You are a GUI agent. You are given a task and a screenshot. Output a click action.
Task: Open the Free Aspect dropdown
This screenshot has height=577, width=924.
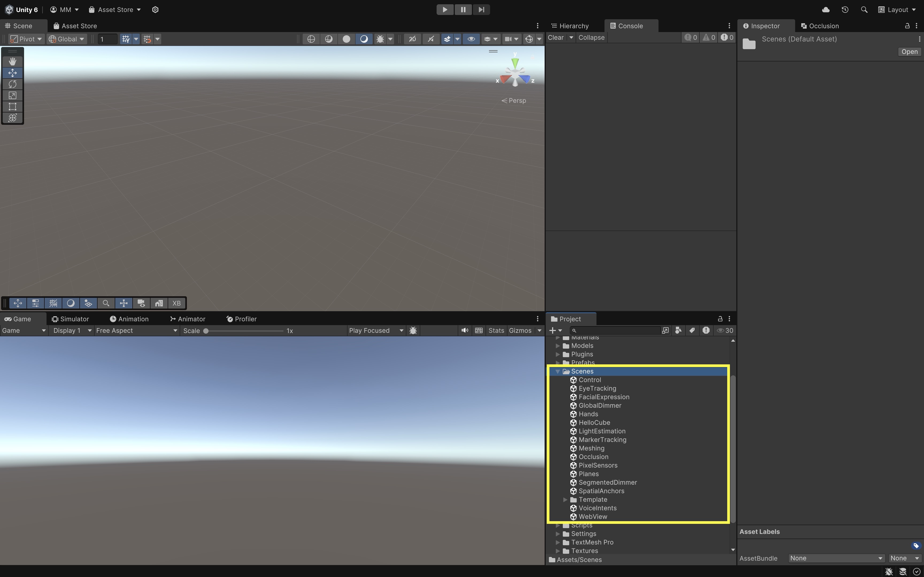click(x=137, y=330)
